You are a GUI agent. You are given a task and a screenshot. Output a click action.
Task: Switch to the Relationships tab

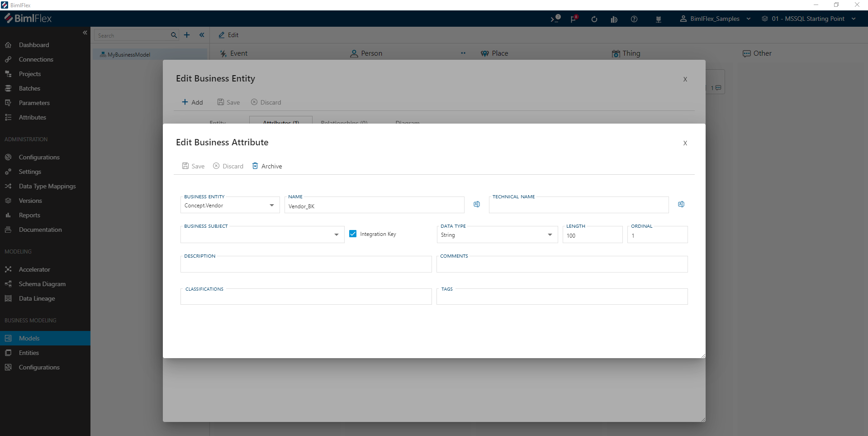coord(344,122)
